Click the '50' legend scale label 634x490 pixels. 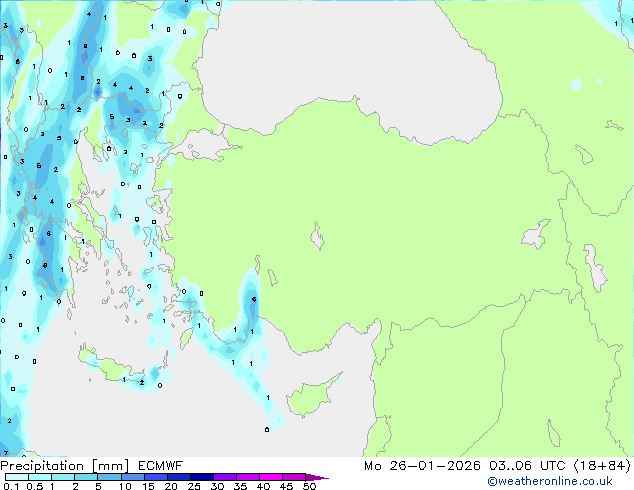click(x=310, y=486)
